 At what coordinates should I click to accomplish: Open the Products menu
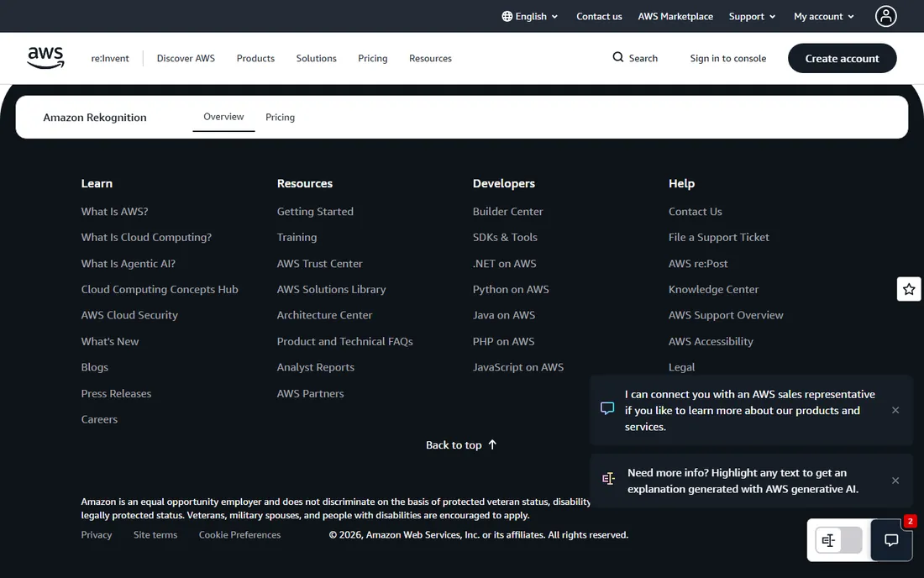pyautogui.click(x=255, y=58)
